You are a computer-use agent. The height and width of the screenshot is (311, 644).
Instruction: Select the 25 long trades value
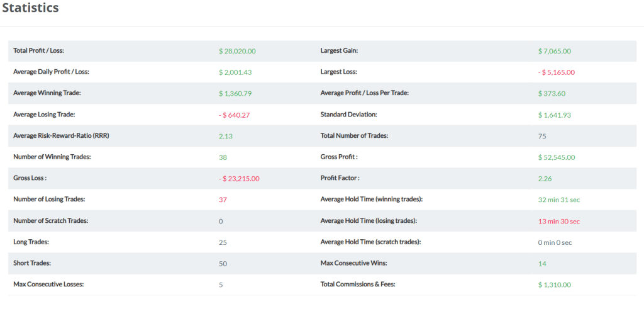pyautogui.click(x=223, y=243)
